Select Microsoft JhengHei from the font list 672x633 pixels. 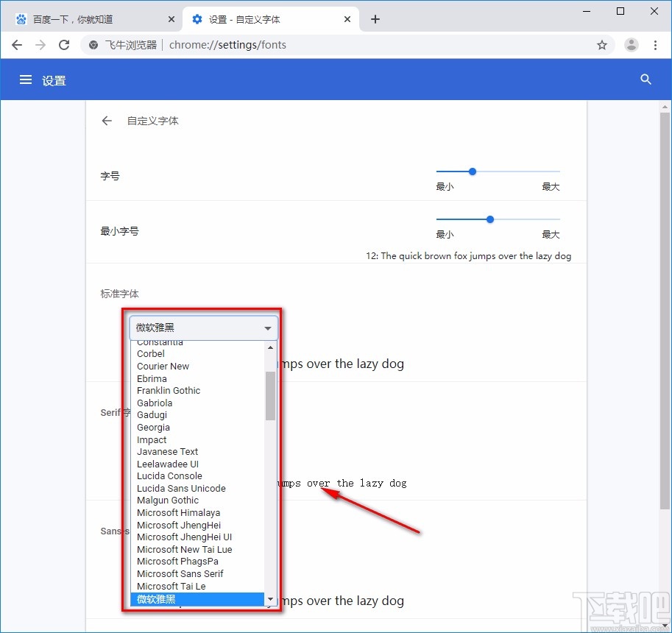(x=179, y=525)
